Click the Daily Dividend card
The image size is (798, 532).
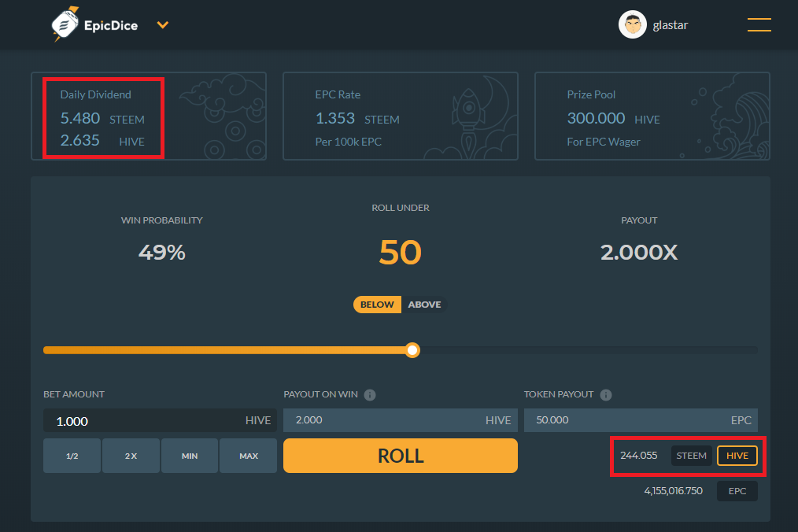148,116
